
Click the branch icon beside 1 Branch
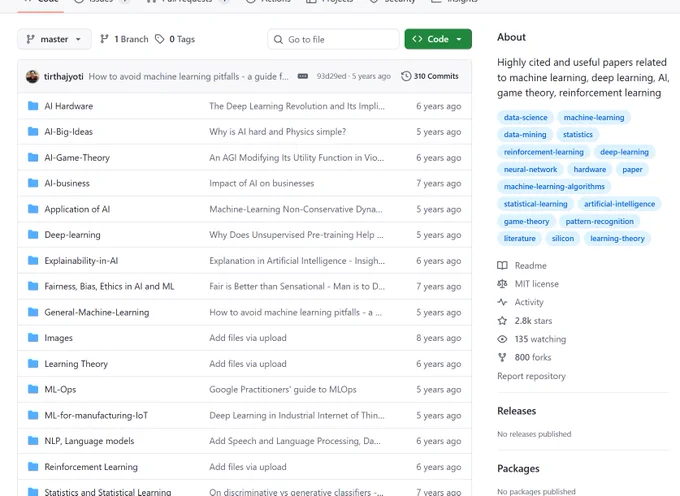click(x=104, y=39)
